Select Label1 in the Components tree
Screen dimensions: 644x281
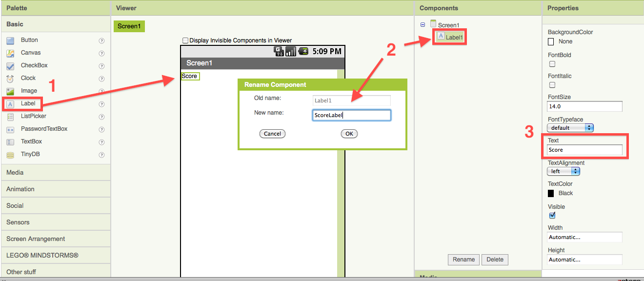point(454,38)
